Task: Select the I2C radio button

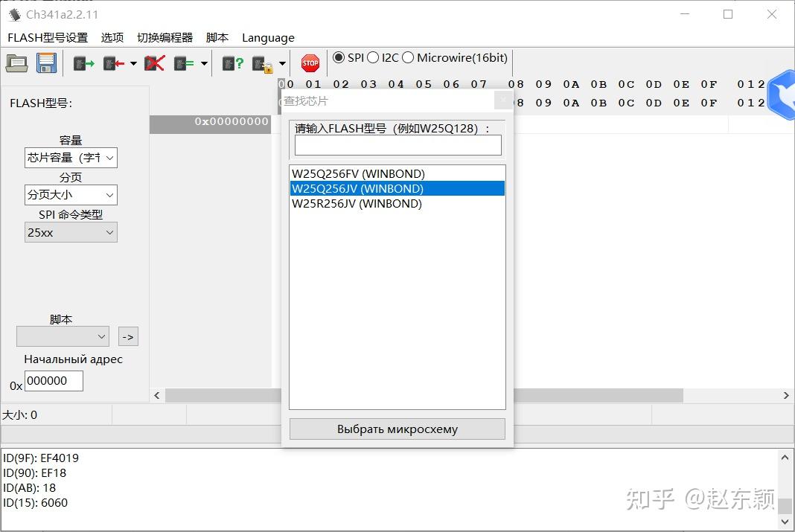Action: pos(373,58)
